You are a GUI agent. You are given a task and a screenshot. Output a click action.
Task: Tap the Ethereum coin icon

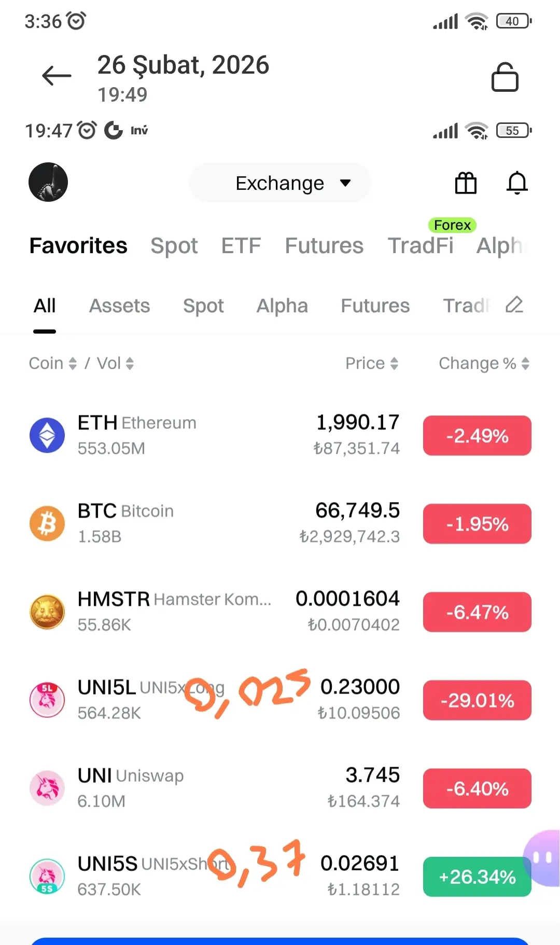pos(47,435)
